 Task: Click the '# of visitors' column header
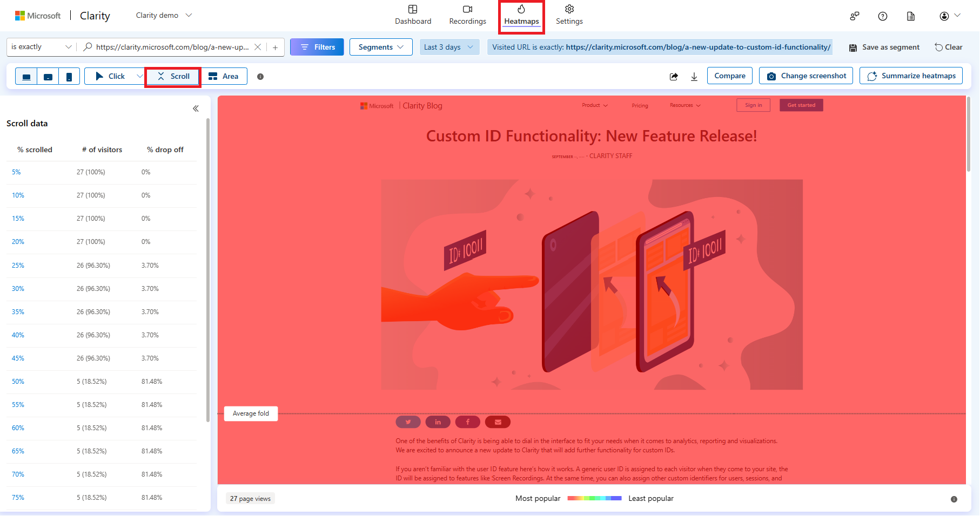pyautogui.click(x=102, y=150)
